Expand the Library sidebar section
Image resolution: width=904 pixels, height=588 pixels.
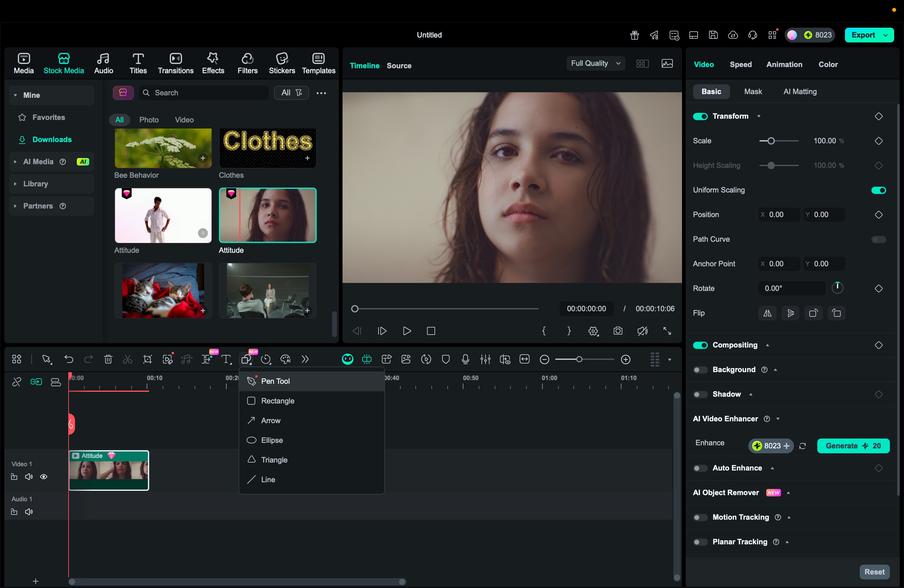35,184
